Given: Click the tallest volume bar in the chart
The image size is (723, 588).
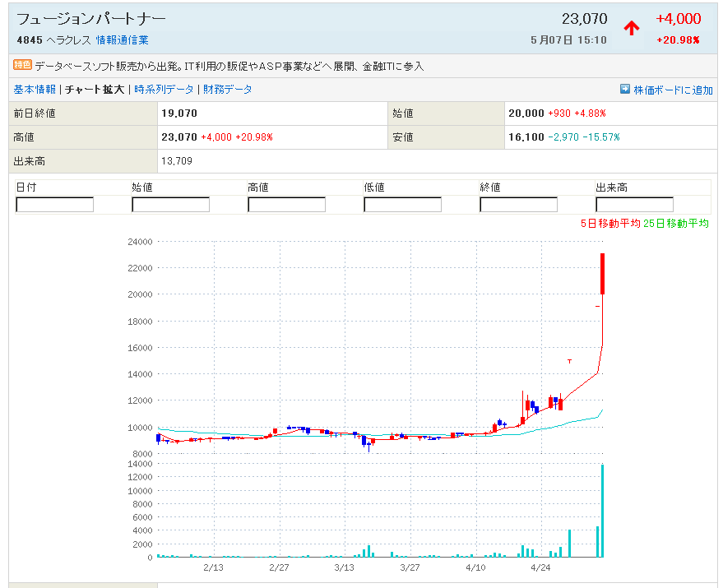Looking at the screenshot, I should click(x=603, y=511).
